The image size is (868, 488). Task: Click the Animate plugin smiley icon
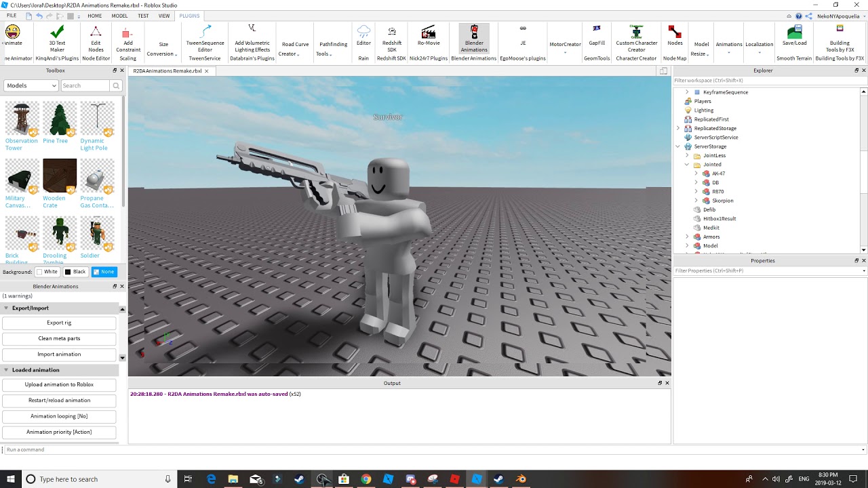tap(12, 31)
